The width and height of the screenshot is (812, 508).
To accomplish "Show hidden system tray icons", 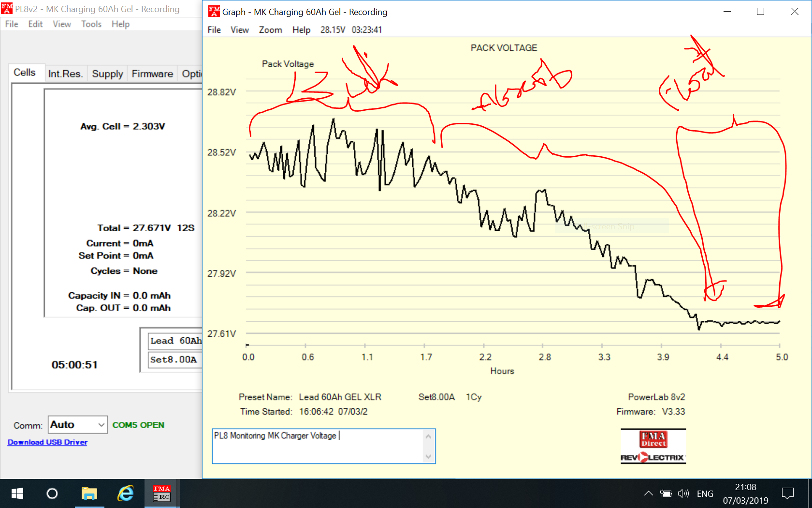I will pos(648,493).
